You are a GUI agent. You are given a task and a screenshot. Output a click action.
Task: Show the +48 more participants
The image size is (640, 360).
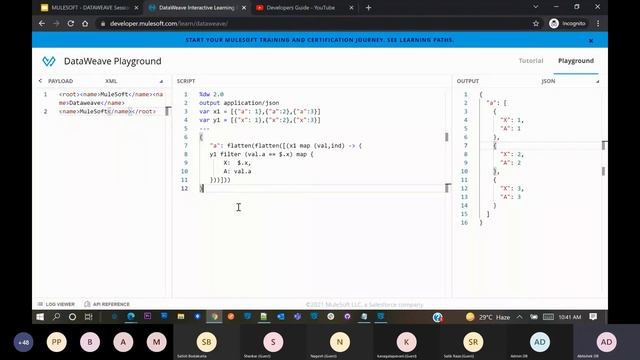pos(24,342)
